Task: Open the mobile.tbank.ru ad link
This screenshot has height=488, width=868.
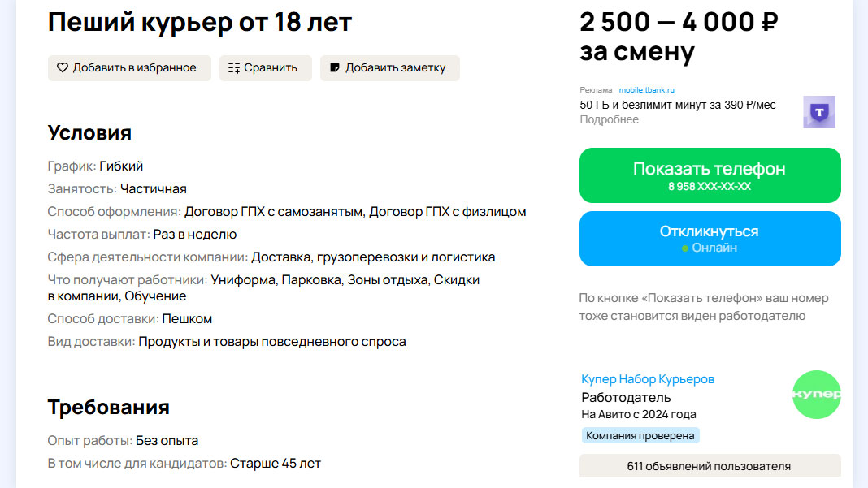Action: [x=647, y=90]
